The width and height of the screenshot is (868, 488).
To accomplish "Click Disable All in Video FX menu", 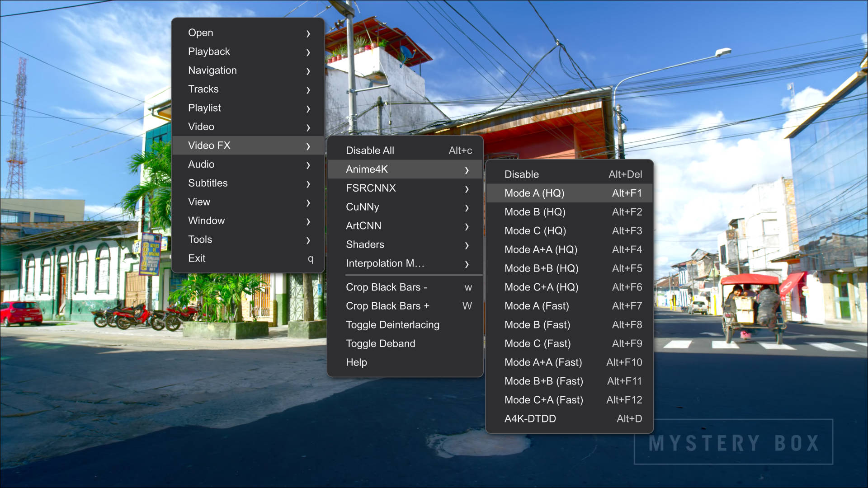I will point(405,150).
